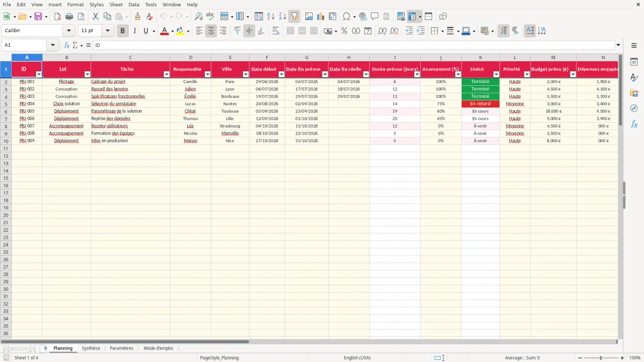Open Print Preview
Image resolution: width=644 pixels, height=362 pixels.
[x=80, y=17]
